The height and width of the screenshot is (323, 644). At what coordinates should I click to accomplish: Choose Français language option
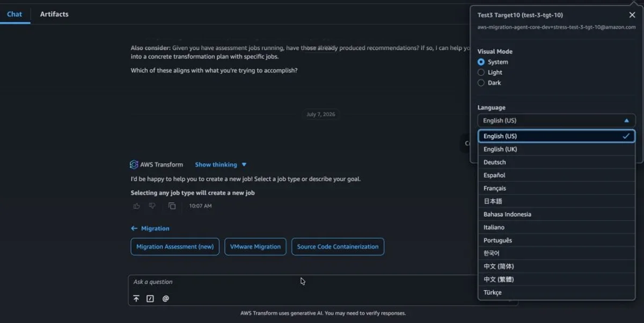coord(557,188)
